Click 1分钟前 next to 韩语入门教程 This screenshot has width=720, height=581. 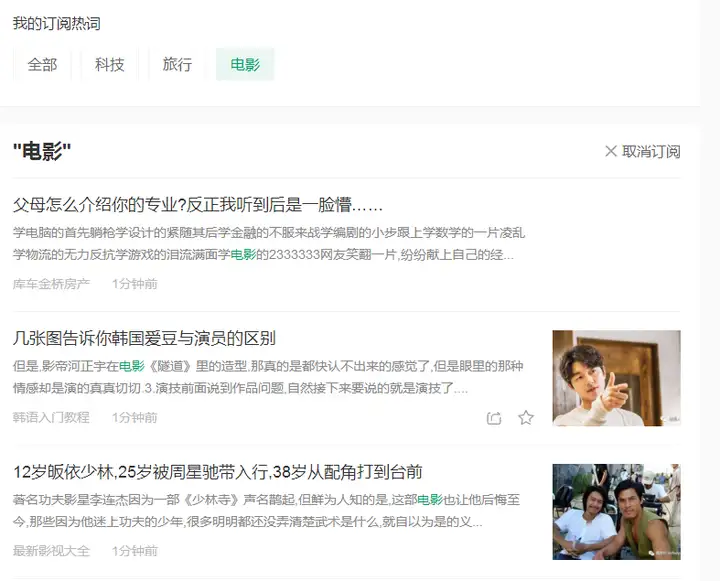pyautogui.click(x=135, y=417)
